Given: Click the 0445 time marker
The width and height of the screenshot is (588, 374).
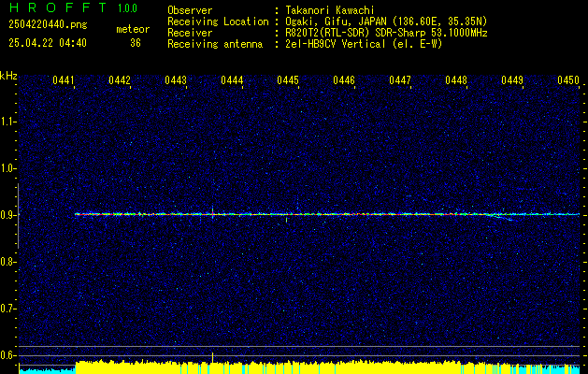Looking at the screenshot, I should point(288,80).
